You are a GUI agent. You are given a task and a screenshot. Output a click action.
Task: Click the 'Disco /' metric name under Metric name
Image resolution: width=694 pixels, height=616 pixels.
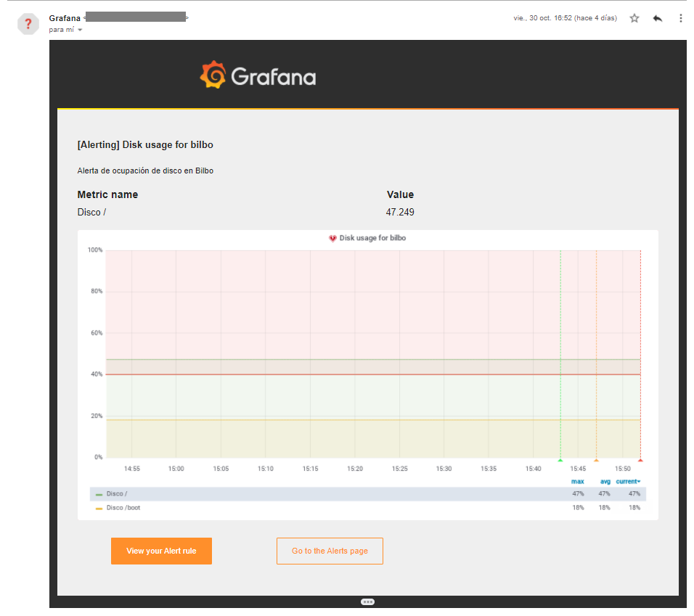[x=91, y=213]
